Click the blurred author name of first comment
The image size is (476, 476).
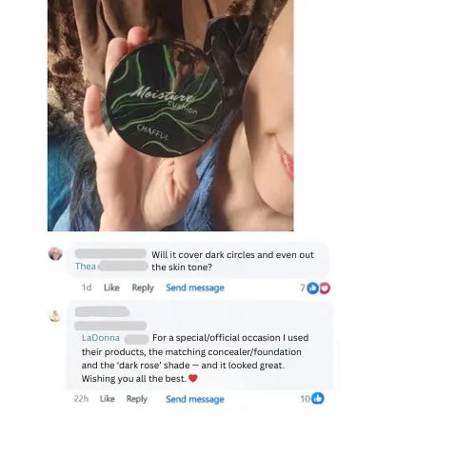[x=110, y=253]
